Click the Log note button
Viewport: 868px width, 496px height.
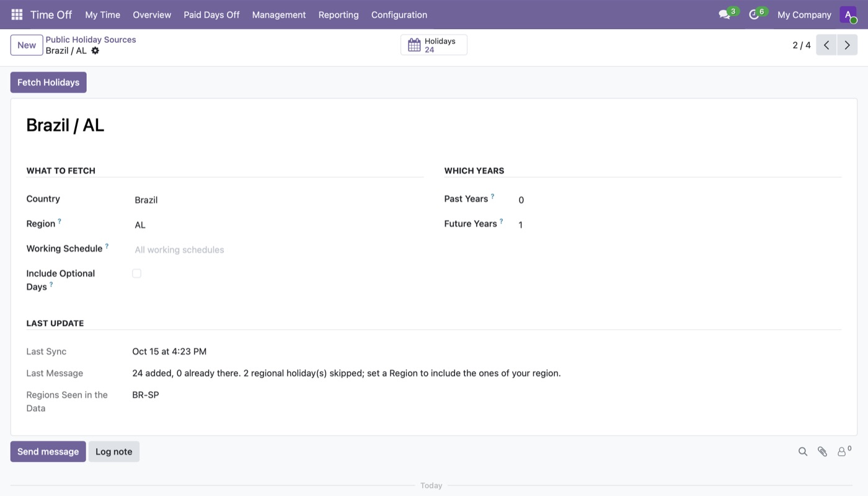(114, 451)
